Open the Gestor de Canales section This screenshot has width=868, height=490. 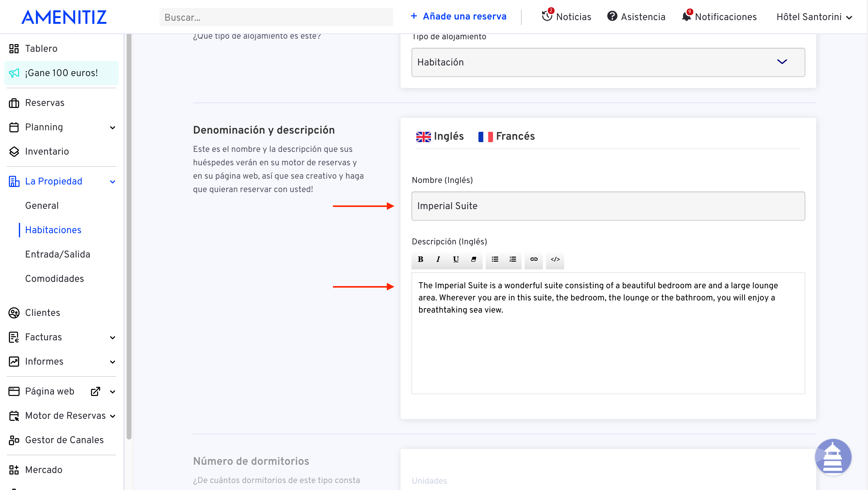tap(64, 440)
